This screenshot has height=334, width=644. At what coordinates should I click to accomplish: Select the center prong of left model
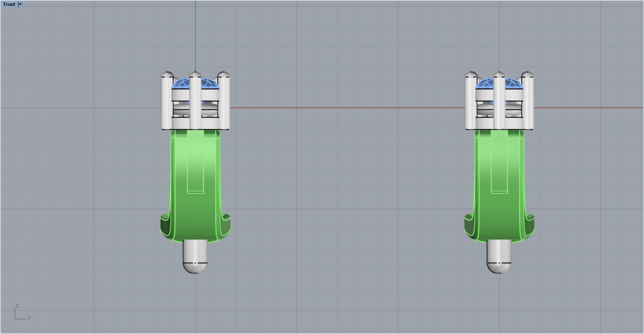click(195, 100)
